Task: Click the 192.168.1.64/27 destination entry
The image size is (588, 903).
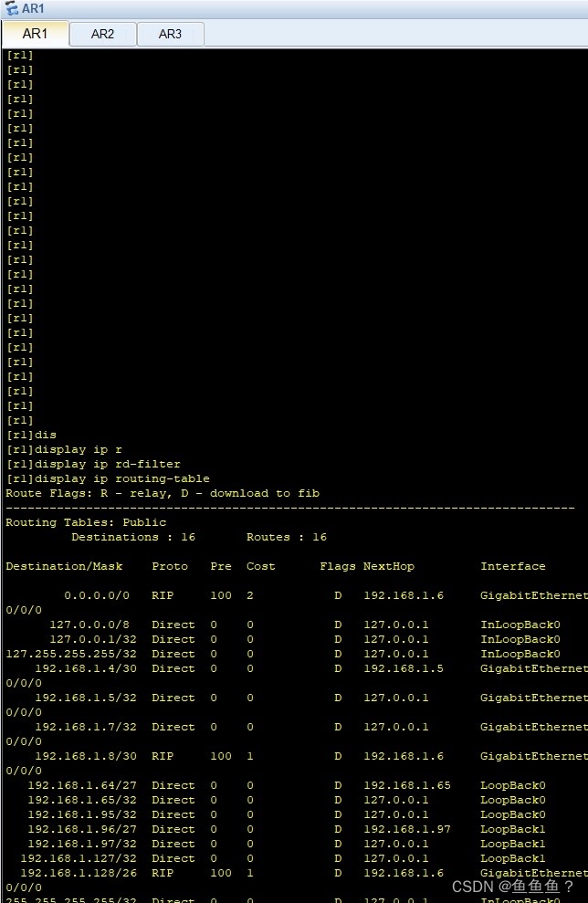Action: [82, 785]
